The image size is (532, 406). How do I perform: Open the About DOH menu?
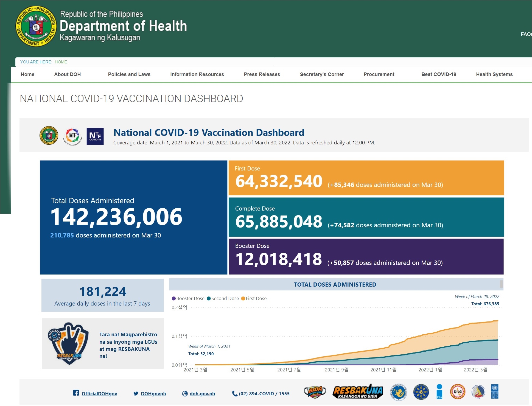pyautogui.click(x=67, y=74)
